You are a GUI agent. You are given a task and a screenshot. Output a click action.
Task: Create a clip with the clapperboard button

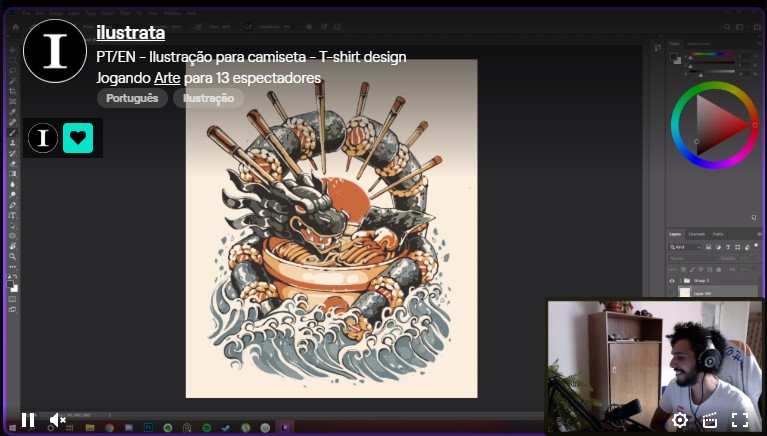[x=710, y=420]
